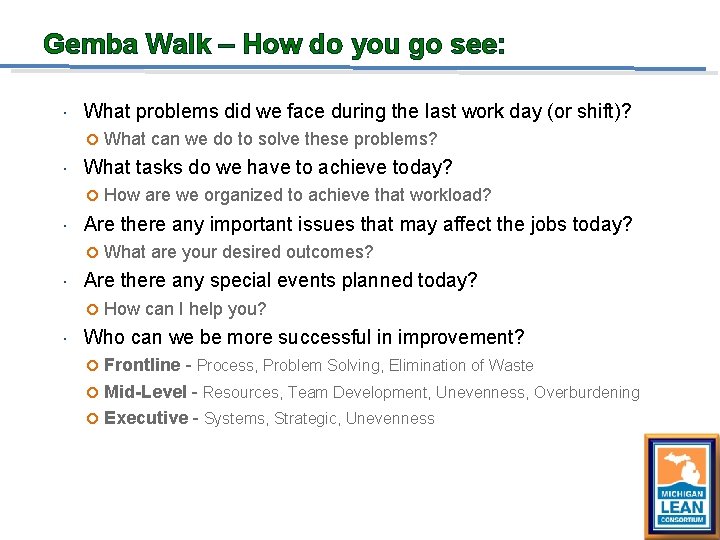Click the orange bullet next to Frontline
This screenshot has width=720, height=540.
point(93,366)
